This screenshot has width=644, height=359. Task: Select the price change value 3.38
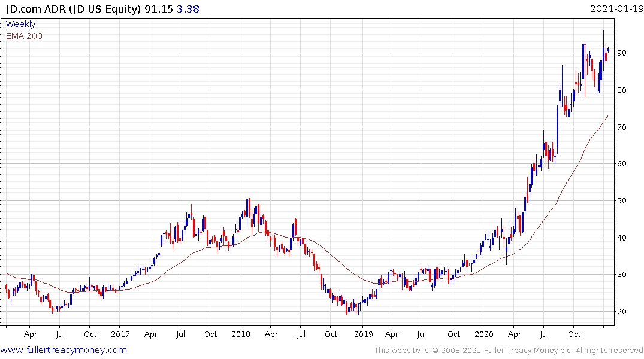tap(188, 9)
